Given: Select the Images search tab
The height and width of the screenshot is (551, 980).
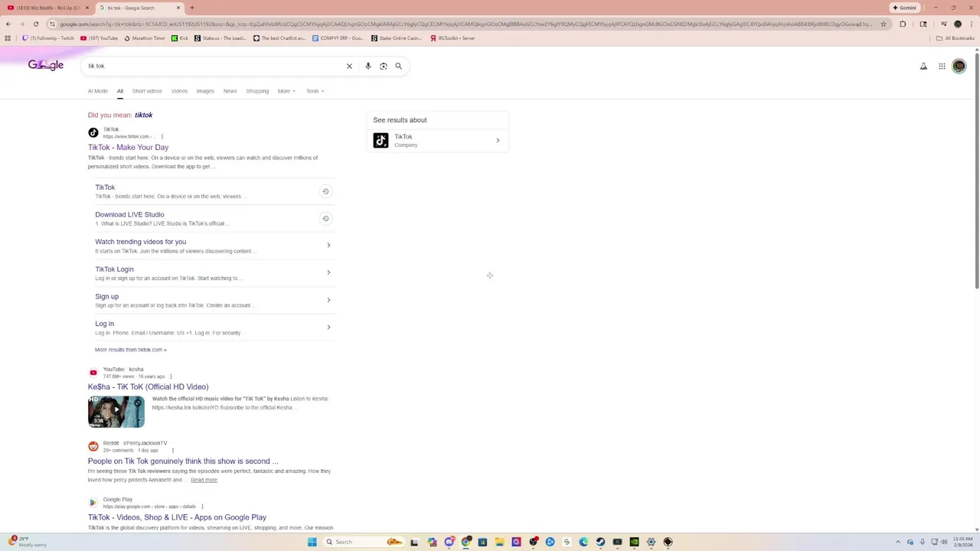Looking at the screenshot, I should (x=205, y=91).
